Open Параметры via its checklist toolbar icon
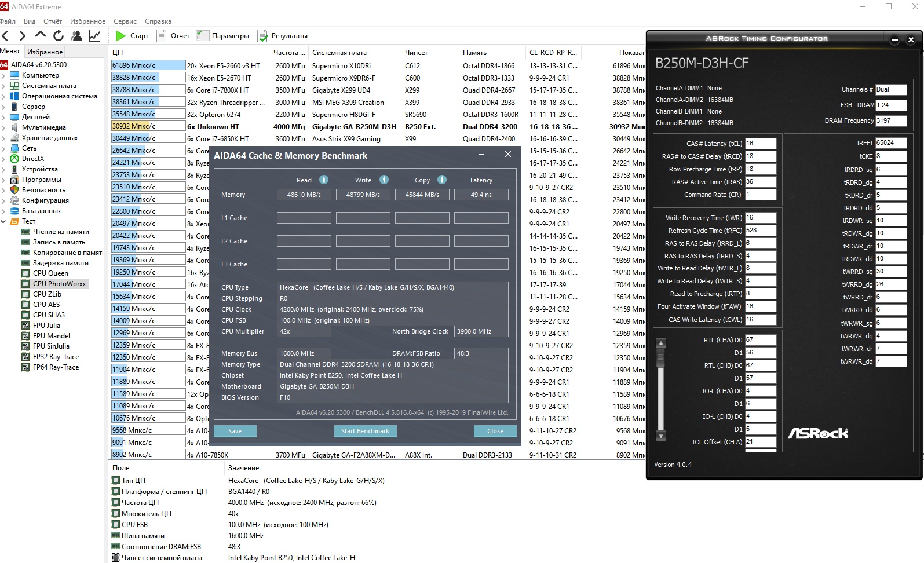The image size is (924, 563). 202,36
